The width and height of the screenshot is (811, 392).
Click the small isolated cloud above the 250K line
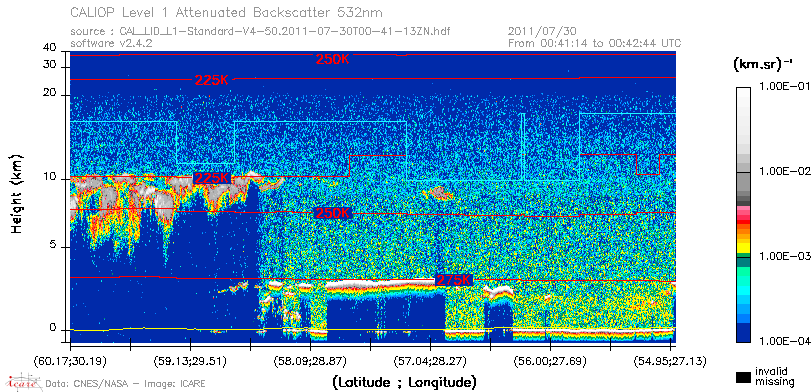(x=438, y=194)
